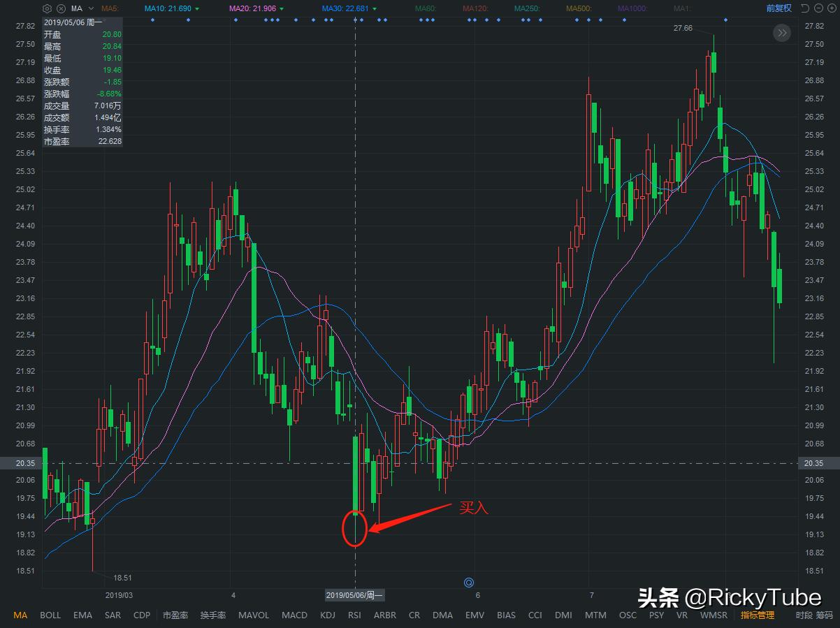
Task: Switch to the DMA indicator
Action: [x=442, y=615]
